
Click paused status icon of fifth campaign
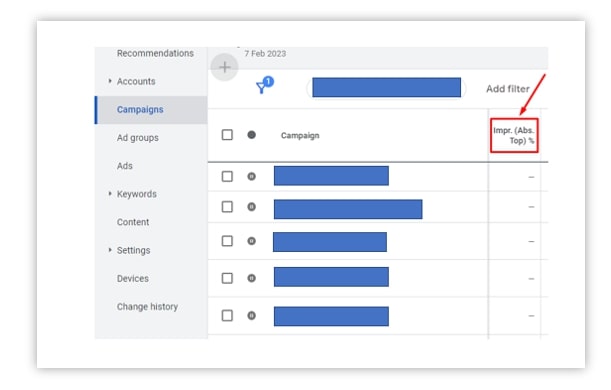pos(252,316)
